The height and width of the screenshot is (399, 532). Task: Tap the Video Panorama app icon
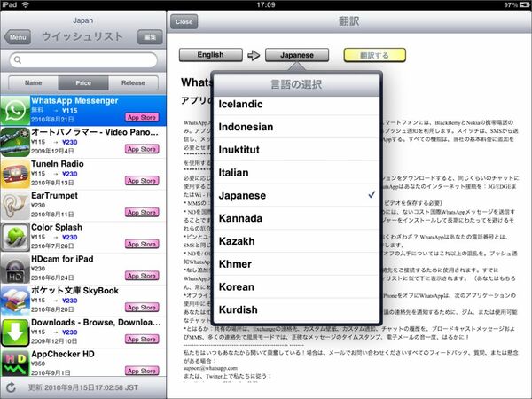point(15,142)
